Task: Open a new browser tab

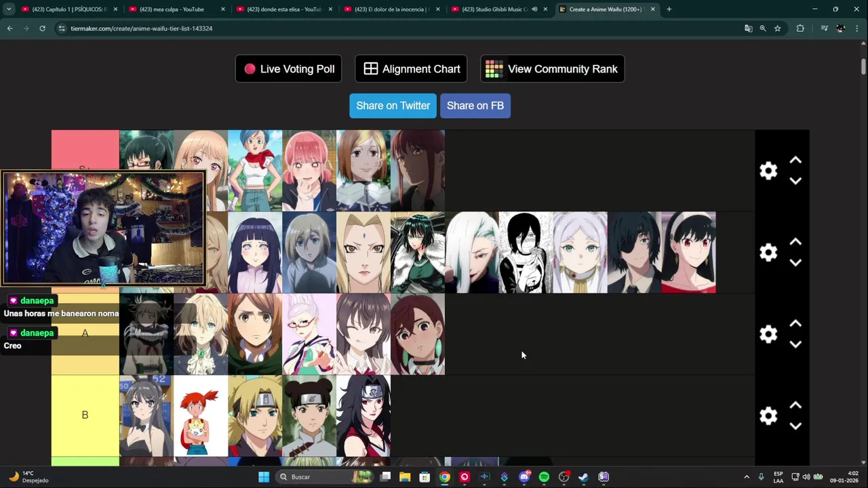Action: tap(669, 9)
